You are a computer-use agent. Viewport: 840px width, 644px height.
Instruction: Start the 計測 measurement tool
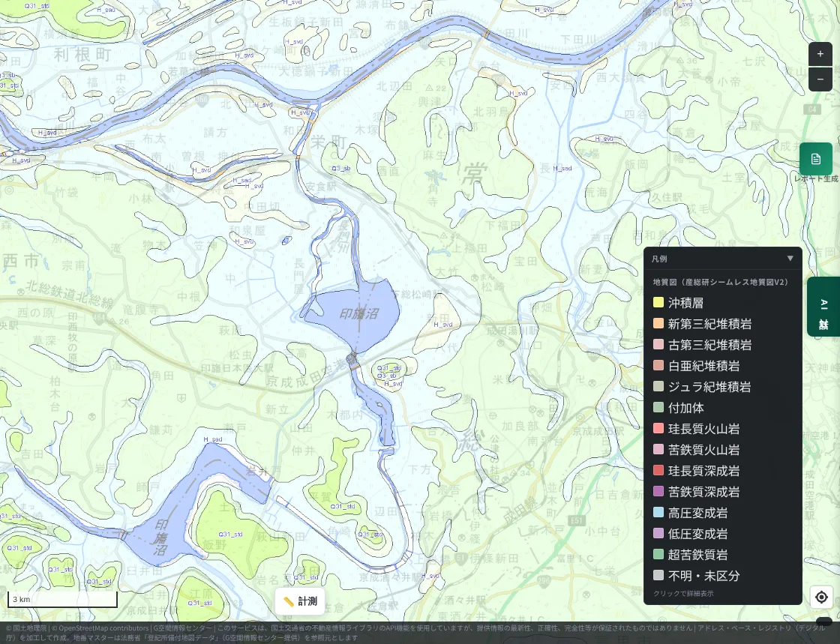[x=300, y=601]
